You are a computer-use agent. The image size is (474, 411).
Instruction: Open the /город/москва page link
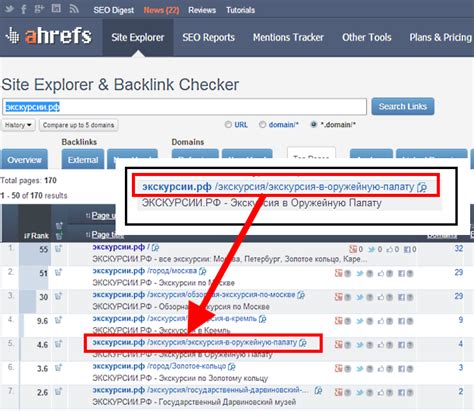tap(145, 271)
